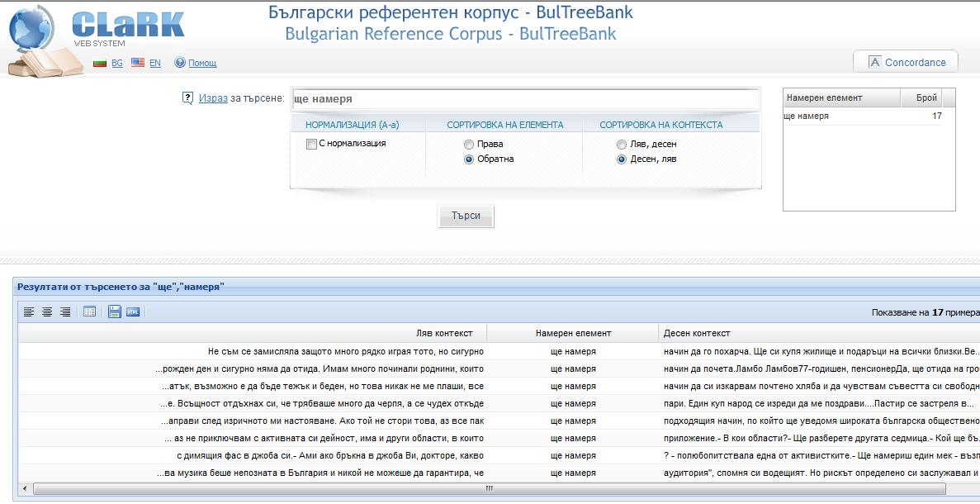The image size is (980, 504).
Task: Click the CLaRK Web System logo
Action: (x=128, y=28)
